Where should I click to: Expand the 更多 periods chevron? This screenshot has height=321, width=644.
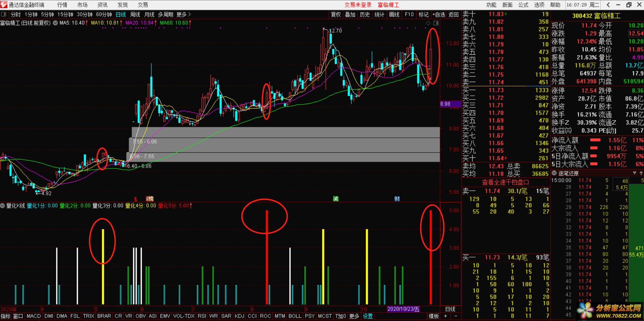click(184, 14)
